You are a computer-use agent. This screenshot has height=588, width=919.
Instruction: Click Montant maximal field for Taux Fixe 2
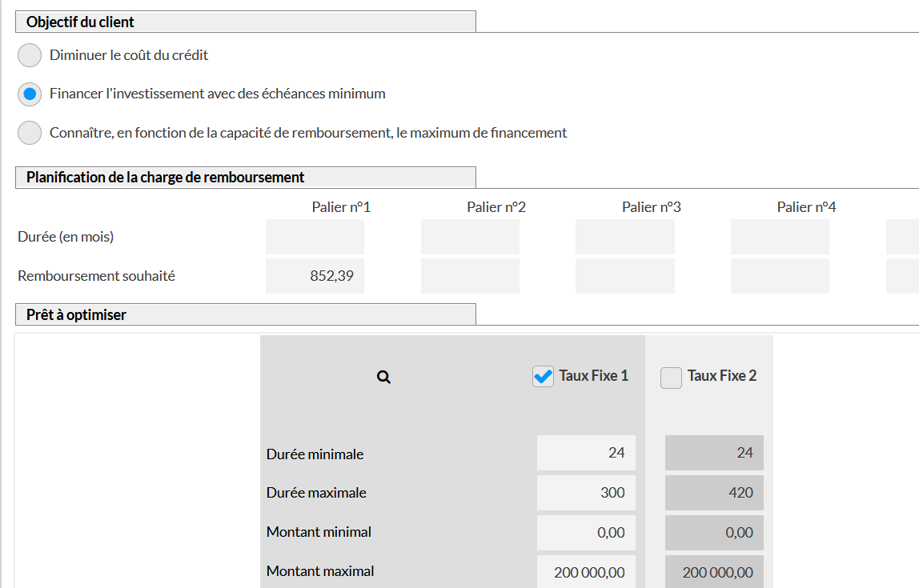click(x=714, y=572)
